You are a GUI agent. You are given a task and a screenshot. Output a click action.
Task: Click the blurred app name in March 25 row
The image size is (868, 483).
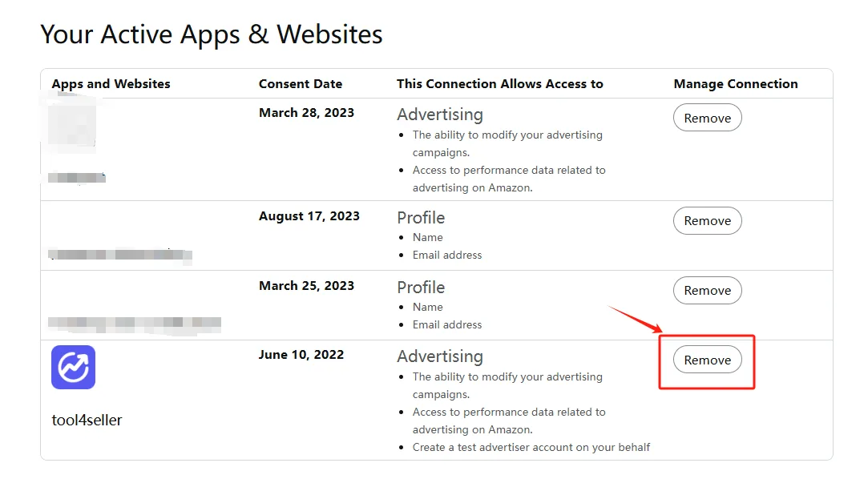pos(135,323)
